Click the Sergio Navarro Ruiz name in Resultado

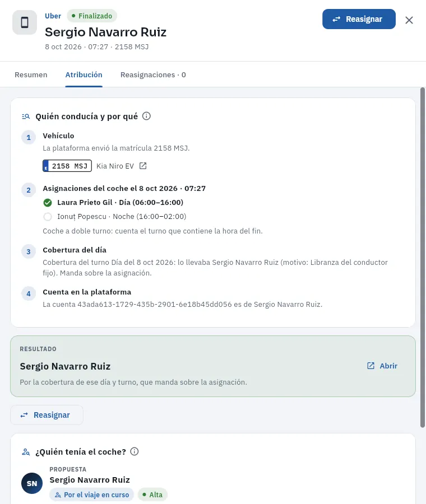pyautogui.click(x=65, y=366)
